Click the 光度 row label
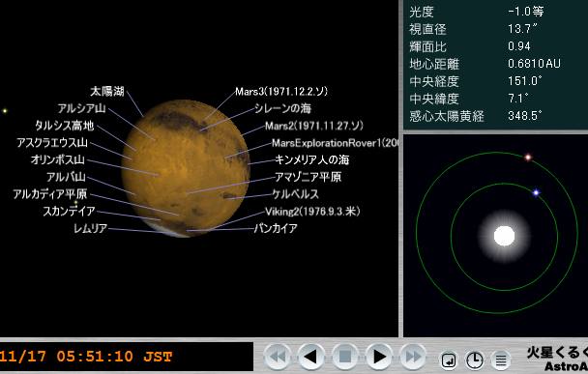 (x=422, y=12)
